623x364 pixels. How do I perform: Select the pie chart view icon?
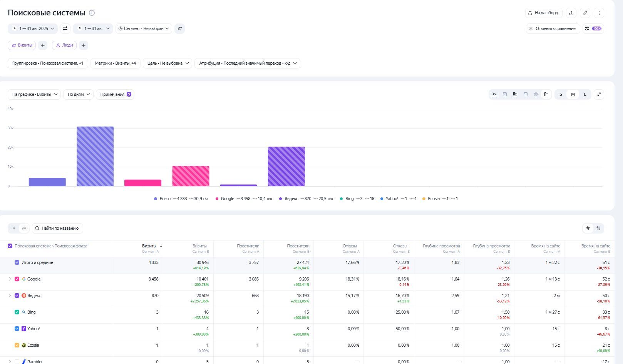coord(536,94)
